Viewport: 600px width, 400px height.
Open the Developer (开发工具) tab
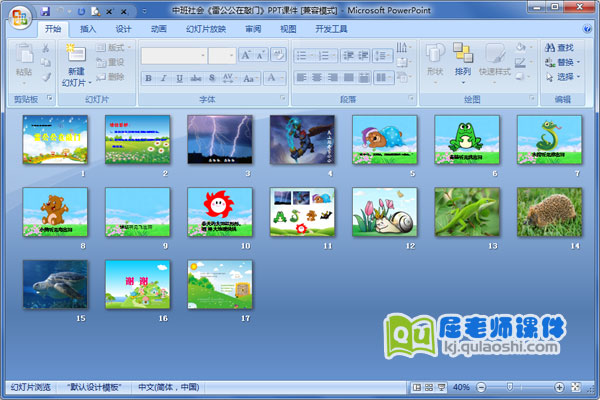[331, 29]
